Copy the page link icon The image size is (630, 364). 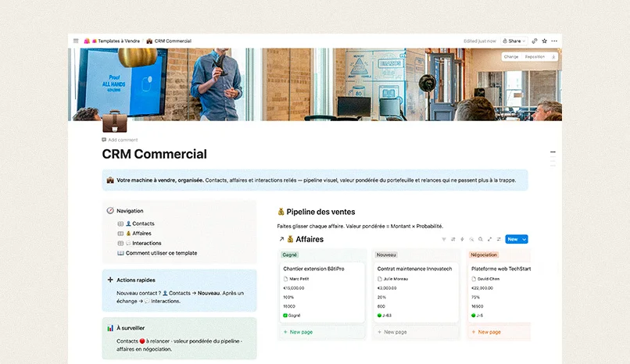535,41
